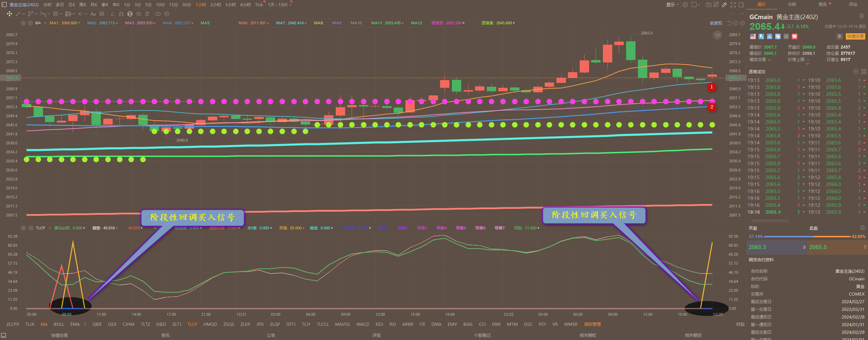Screen dimensions: 868x340
Task: Open the 评论 tab
Action: pos(853,5)
